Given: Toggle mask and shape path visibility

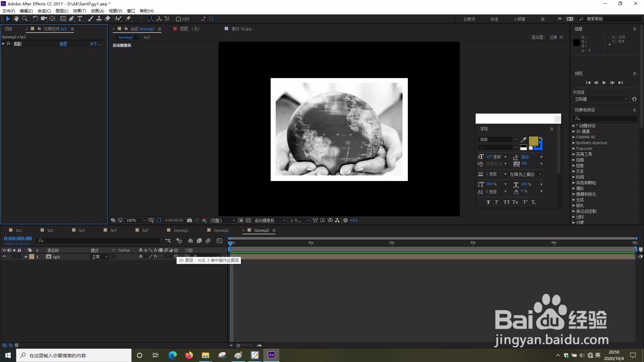Looking at the screenshot, I should (x=159, y=220).
